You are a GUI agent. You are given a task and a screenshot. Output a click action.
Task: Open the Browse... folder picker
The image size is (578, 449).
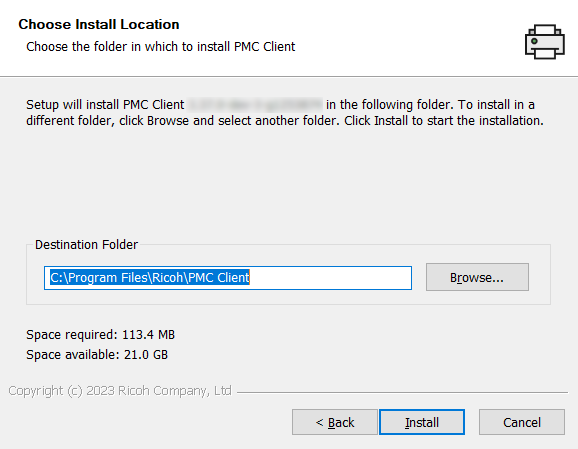[477, 277]
